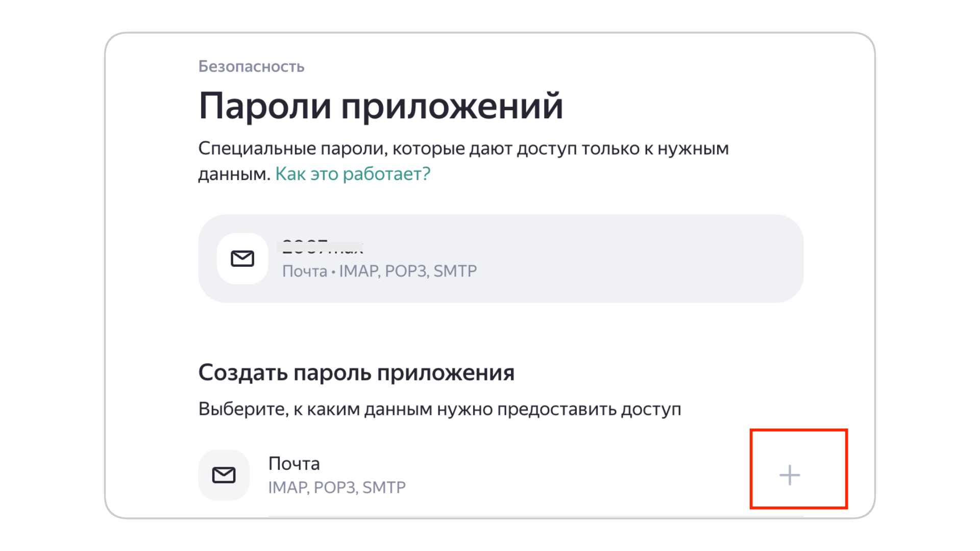Go back via the Безопасность breadcrumb
The image size is (980, 551).
251,66
